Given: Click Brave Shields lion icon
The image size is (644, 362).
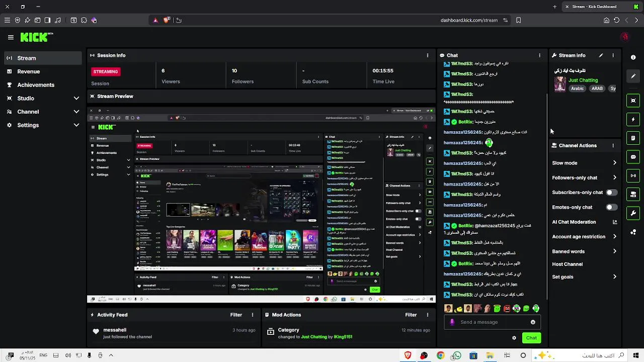Looking at the screenshot, I should tap(166, 20).
